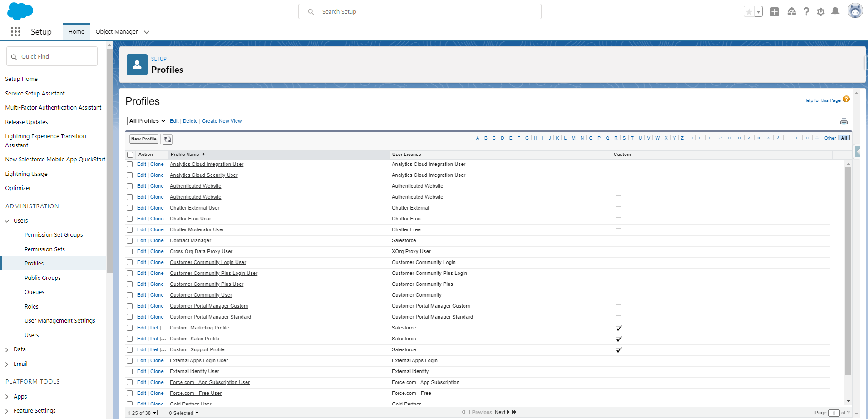Check the Contract Manager row checkbox
Image resolution: width=868 pixels, height=419 pixels.
pos(130,241)
